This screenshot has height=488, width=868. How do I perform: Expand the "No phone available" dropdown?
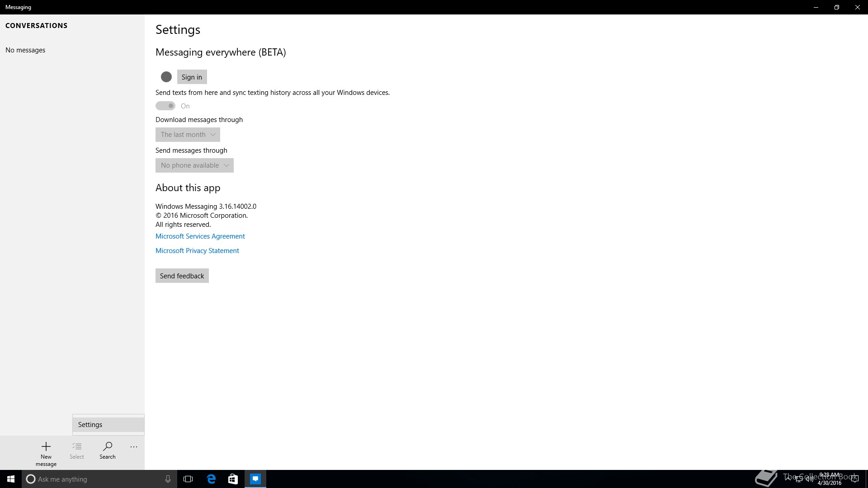click(194, 165)
